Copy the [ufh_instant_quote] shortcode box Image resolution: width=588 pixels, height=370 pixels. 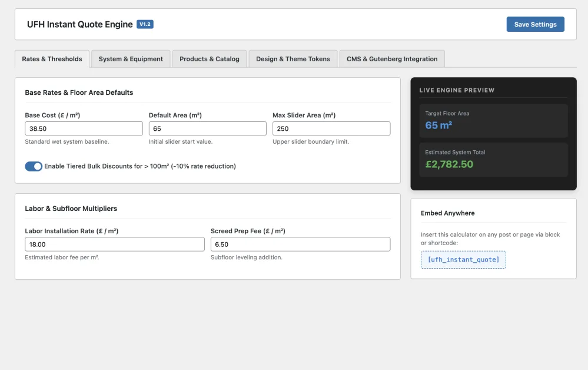click(x=463, y=260)
